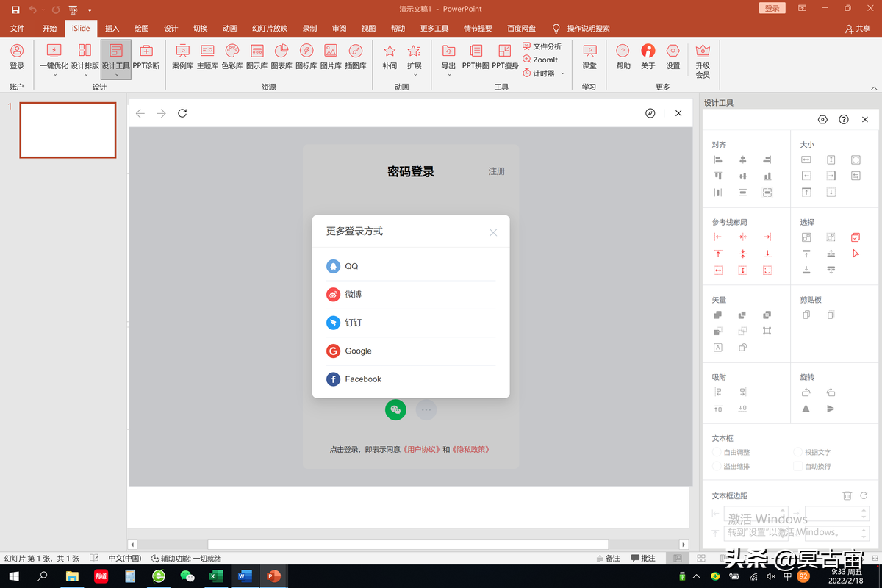Image resolution: width=882 pixels, height=588 pixels.
Task: Open the 图标库 icon library
Action: pyautogui.click(x=306, y=56)
